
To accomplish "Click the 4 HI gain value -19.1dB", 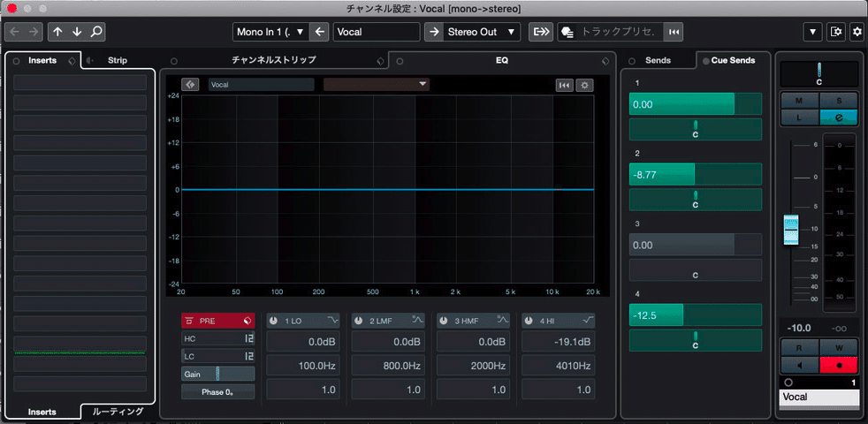I will tap(559, 342).
